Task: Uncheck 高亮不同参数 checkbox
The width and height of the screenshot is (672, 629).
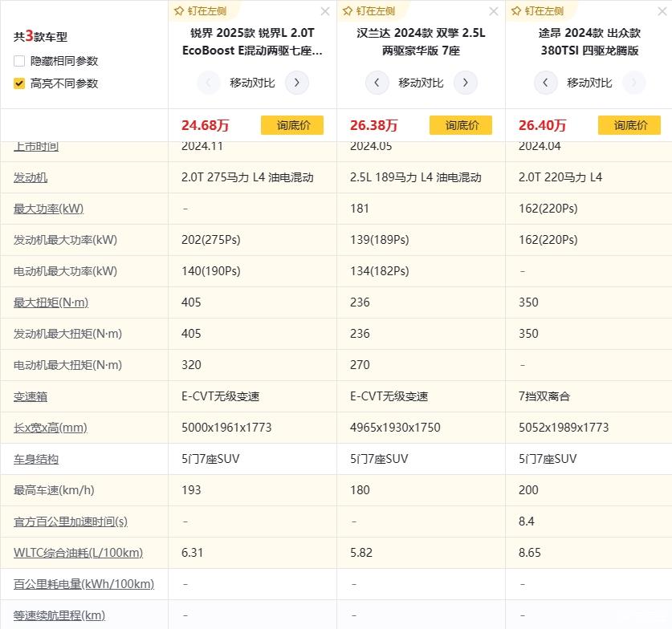Action: tap(18, 83)
